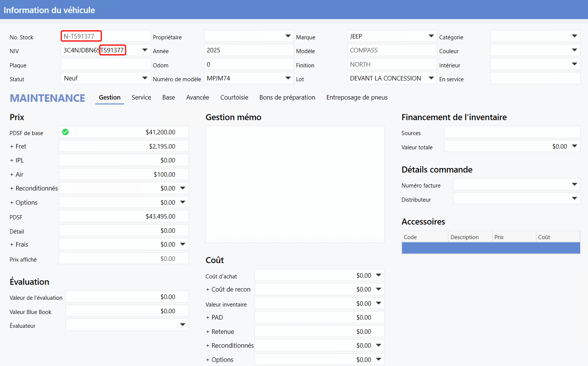The height and width of the screenshot is (366, 588).
Task: Open the Lot dropdown DEVANT LA CONCESSION
Action: coord(431,78)
